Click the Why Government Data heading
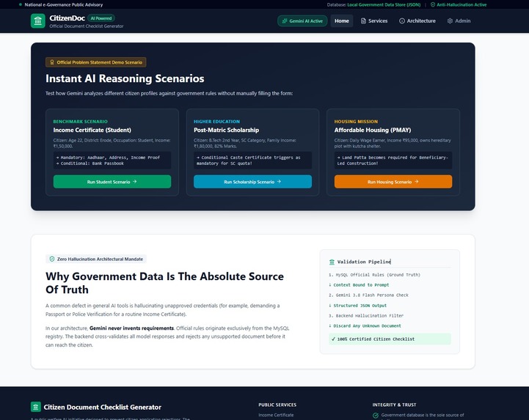 tap(164, 283)
